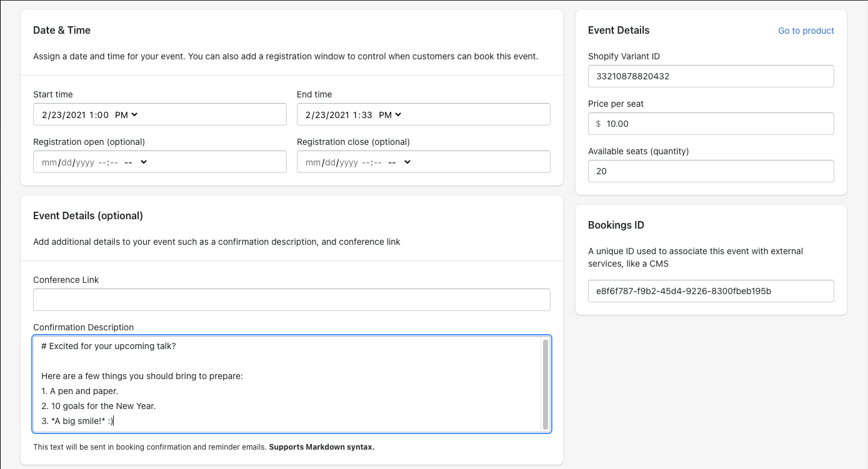Open the Registration open AM/PM dropdown
The height and width of the screenshot is (469, 868).
pyautogui.click(x=136, y=162)
